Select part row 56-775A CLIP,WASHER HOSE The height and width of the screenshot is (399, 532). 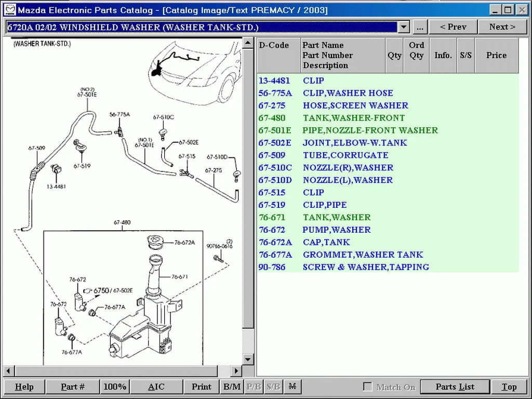388,93
